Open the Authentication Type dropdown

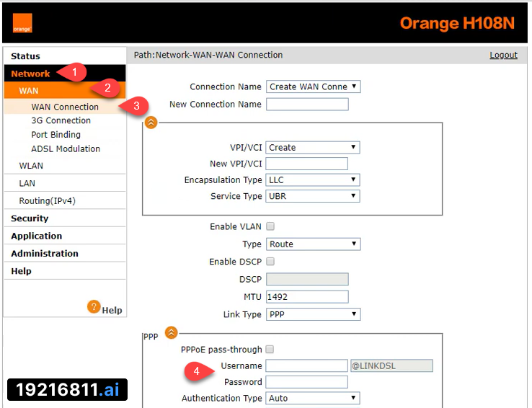coord(312,398)
